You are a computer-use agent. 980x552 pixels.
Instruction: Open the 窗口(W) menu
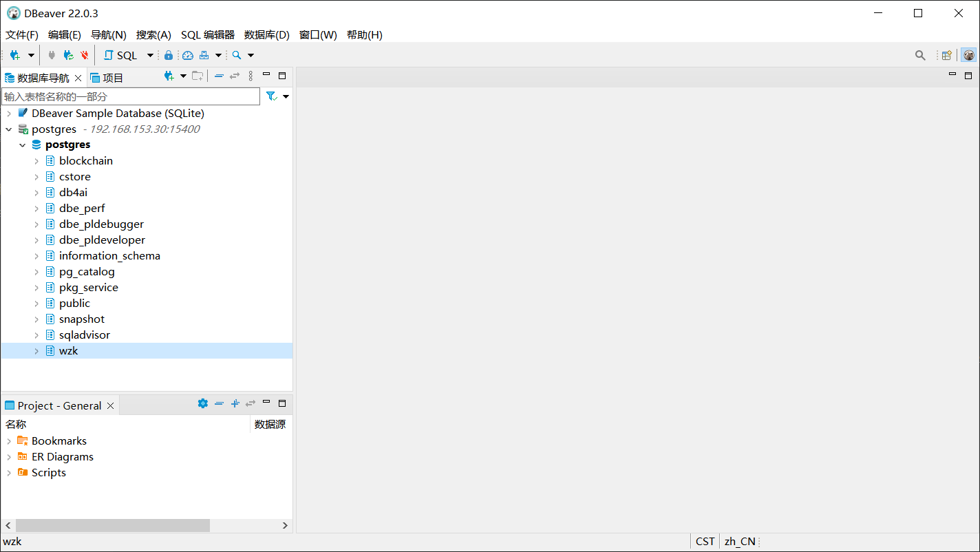(318, 35)
